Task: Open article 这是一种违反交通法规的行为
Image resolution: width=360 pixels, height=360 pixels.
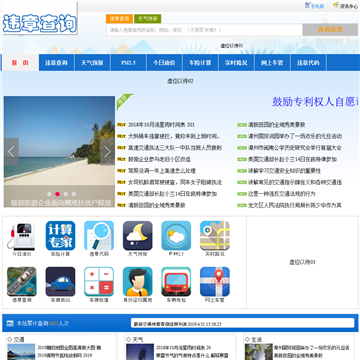Action: pyautogui.click(x=282, y=194)
